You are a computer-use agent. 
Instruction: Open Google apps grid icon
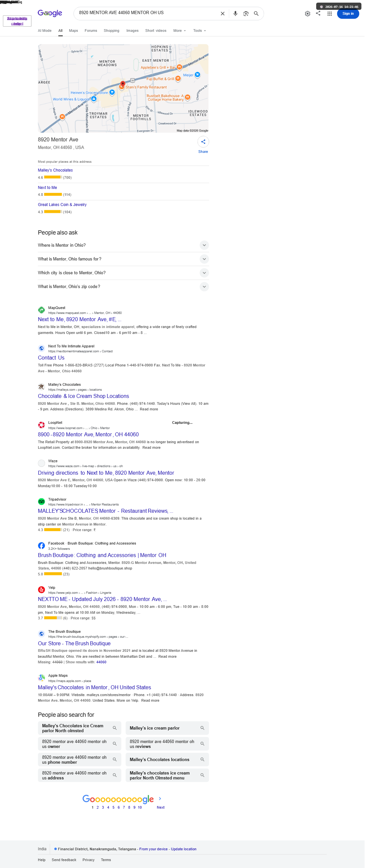point(330,14)
